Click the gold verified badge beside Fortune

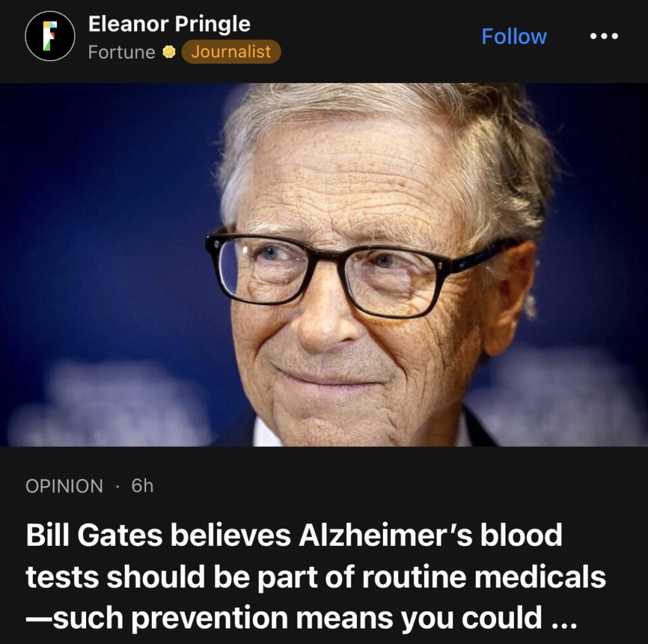pos(168,52)
